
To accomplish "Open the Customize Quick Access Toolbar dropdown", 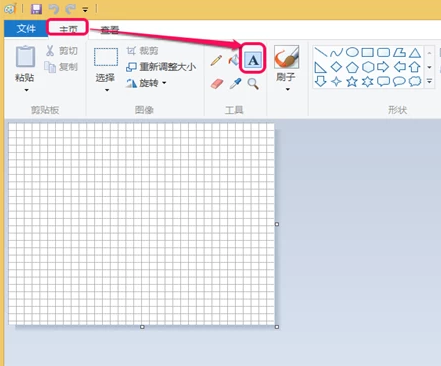I will (85, 10).
